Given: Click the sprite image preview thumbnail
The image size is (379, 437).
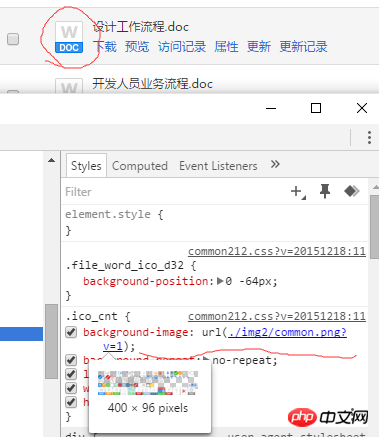Looking at the screenshot, I should pos(148,383).
